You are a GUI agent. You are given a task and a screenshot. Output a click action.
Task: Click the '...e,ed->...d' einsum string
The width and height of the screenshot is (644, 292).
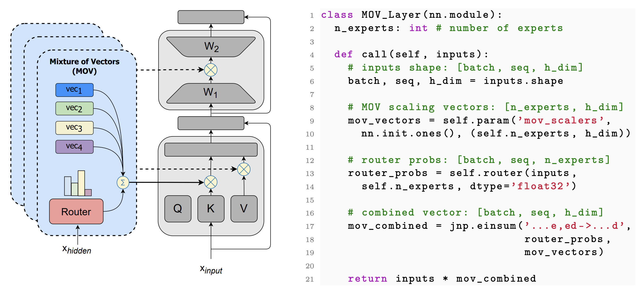pyautogui.click(x=574, y=226)
